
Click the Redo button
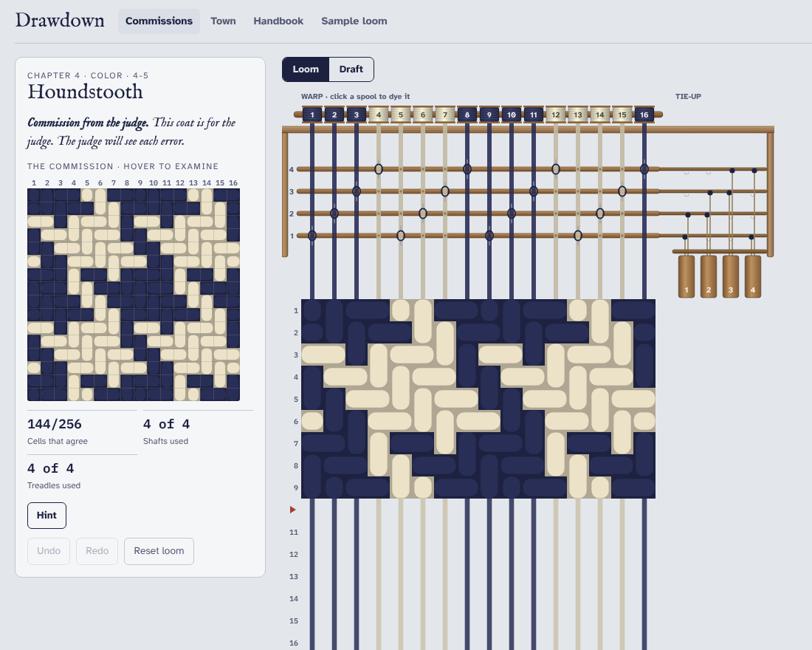coord(97,551)
